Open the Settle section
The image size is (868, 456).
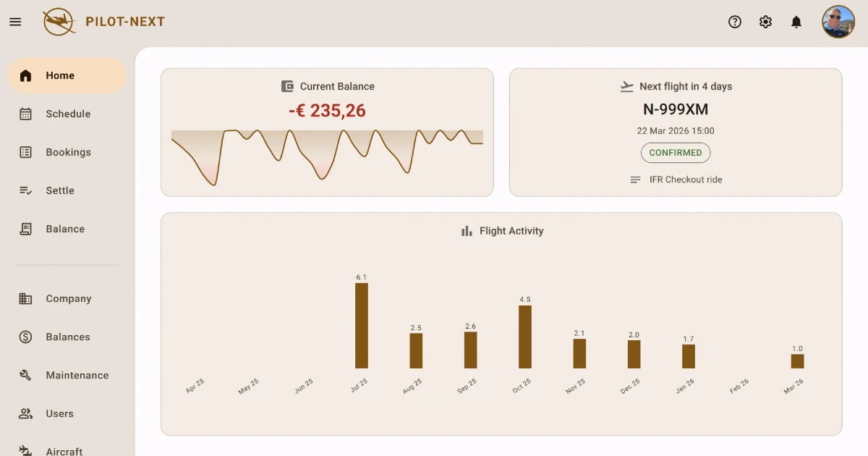pos(60,190)
